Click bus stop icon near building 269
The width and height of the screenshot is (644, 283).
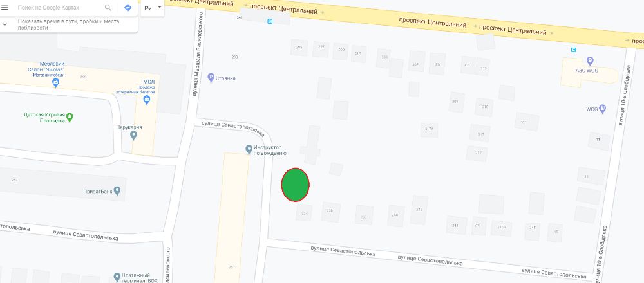coord(269,21)
